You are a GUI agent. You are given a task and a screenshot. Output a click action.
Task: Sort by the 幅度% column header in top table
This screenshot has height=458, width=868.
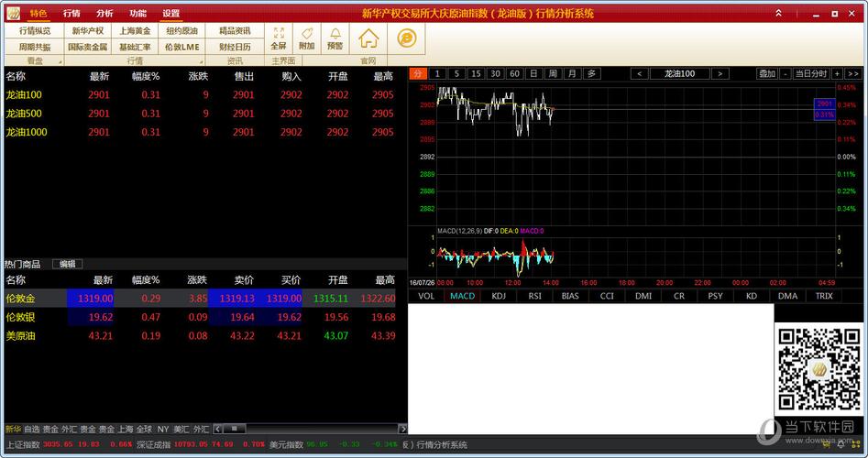(146, 76)
